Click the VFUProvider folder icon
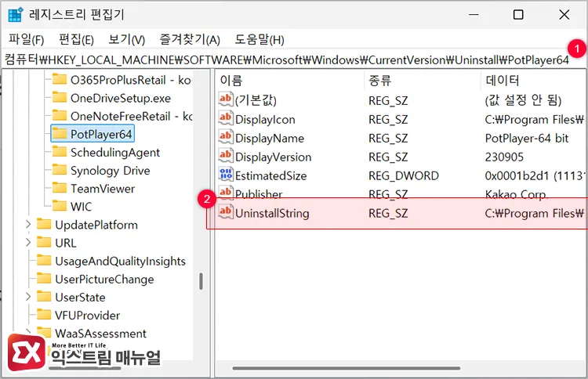Screen dimensions: 588x379 click(x=44, y=315)
